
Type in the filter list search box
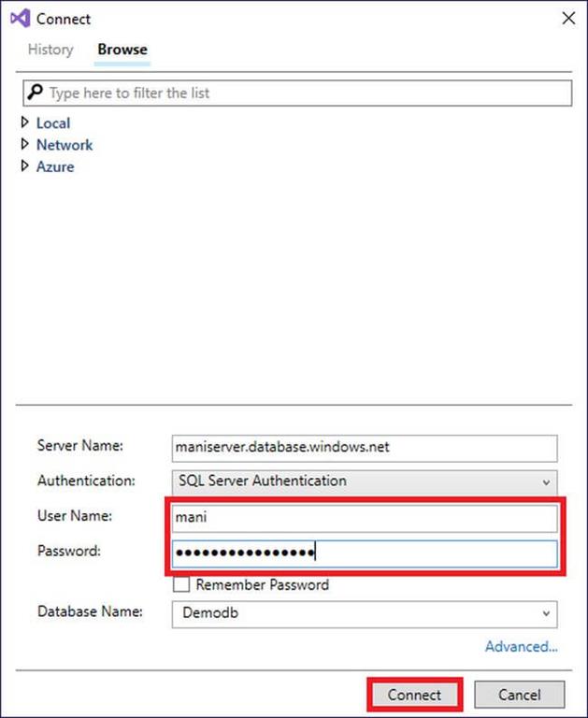click(308, 93)
